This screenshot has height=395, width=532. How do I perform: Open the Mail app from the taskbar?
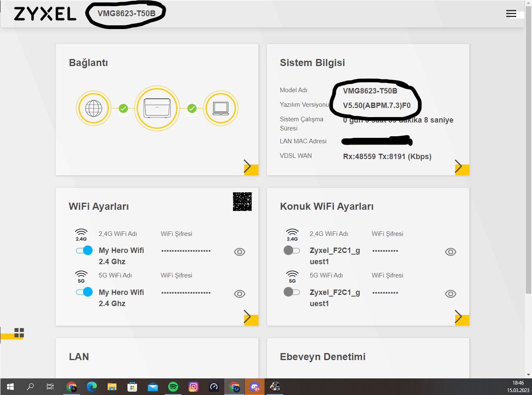tap(153, 387)
